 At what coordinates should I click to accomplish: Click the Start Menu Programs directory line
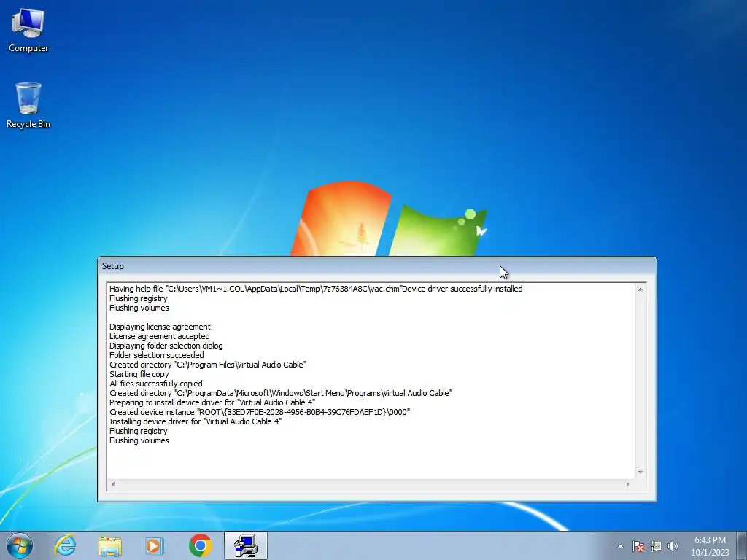281,393
